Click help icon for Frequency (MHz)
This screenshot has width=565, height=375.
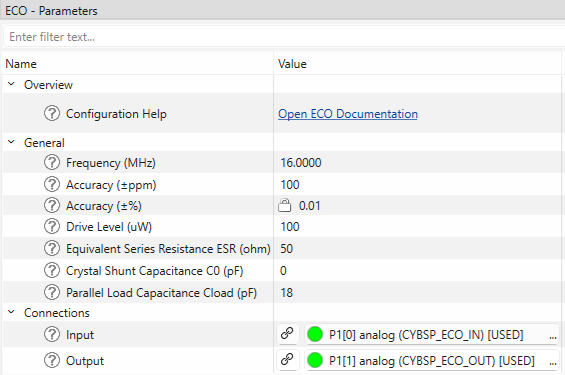(x=52, y=162)
